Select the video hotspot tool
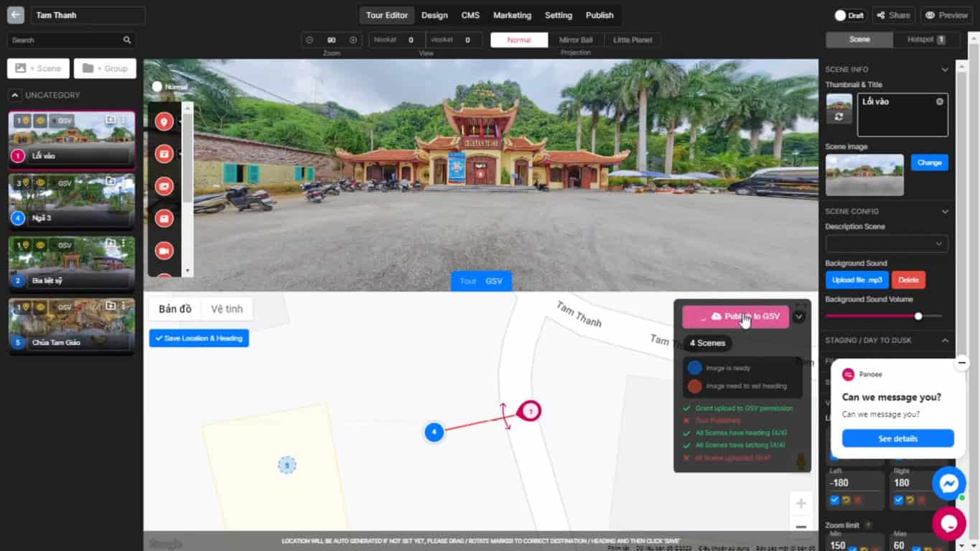The width and height of the screenshot is (980, 551). point(164,250)
